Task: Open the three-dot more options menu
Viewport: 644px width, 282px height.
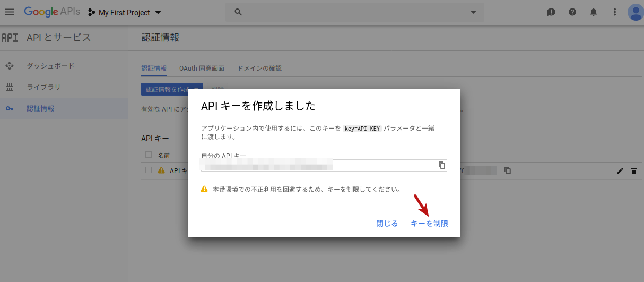Action: pyautogui.click(x=615, y=12)
